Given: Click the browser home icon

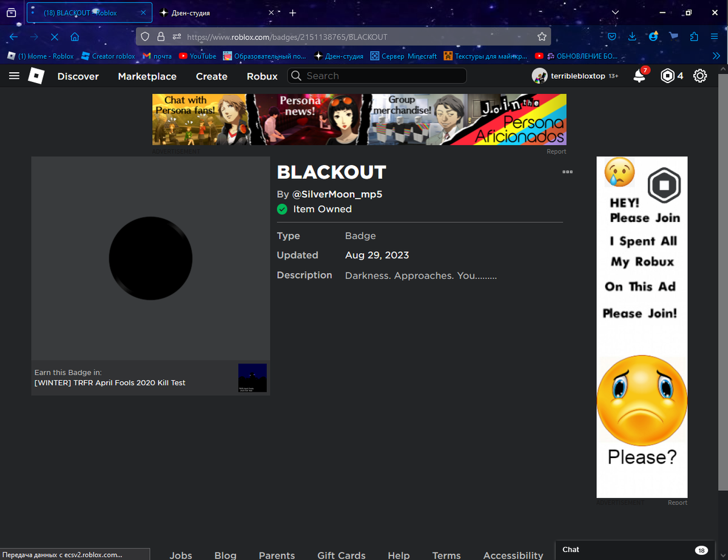Looking at the screenshot, I should point(75,37).
